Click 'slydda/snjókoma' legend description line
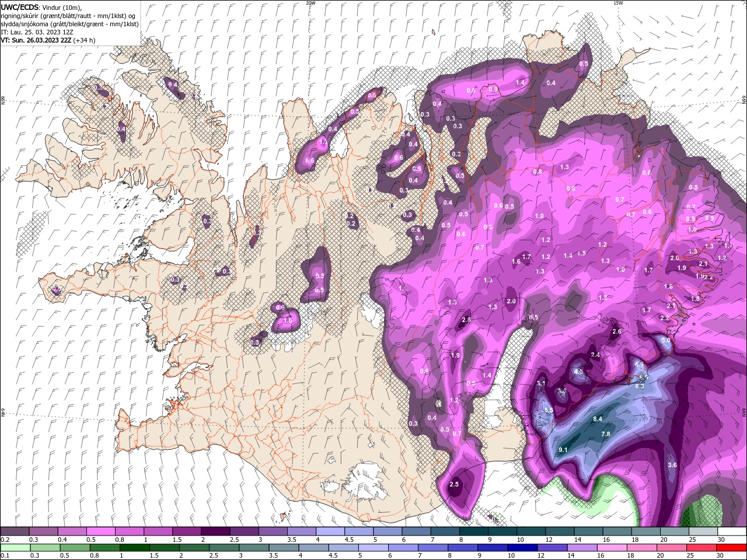Image resolution: width=747 pixels, height=560 pixels. click(x=69, y=24)
